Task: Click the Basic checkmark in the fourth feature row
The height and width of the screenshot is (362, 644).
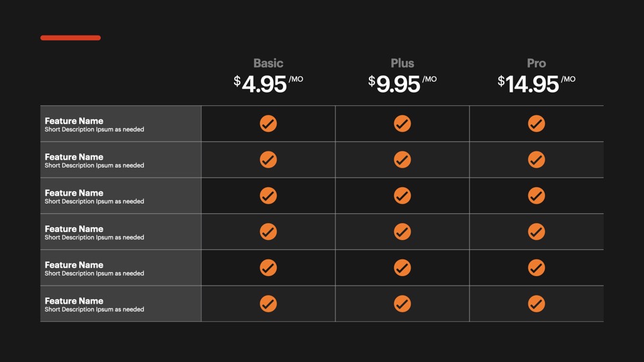Action: [x=268, y=232]
